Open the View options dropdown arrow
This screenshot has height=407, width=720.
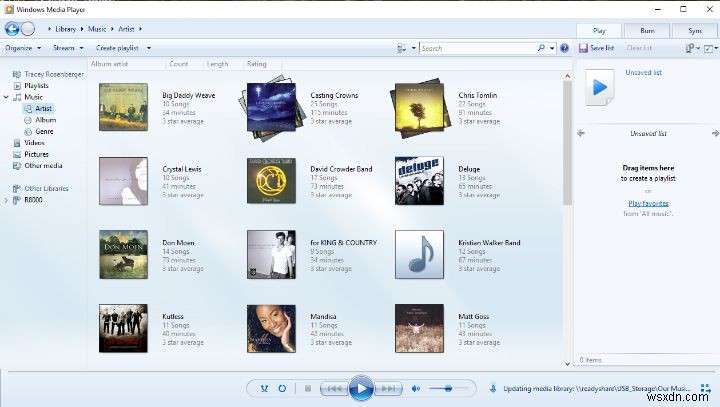pos(414,48)
